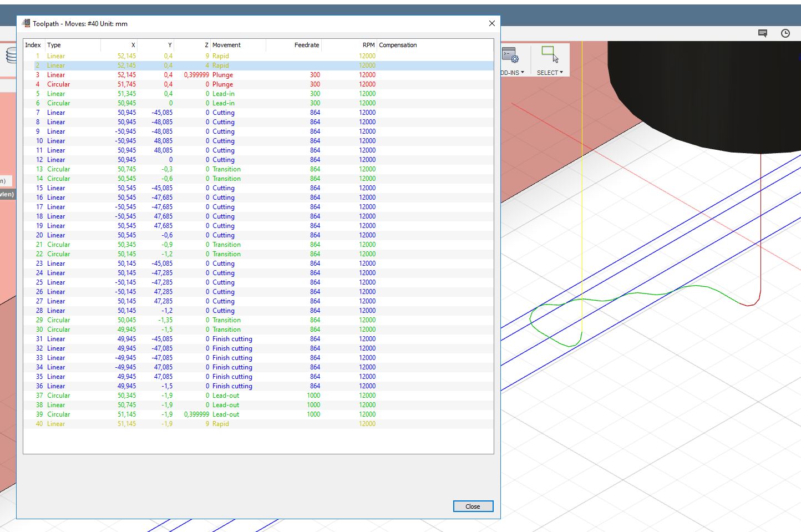Click the SELECT tool icon

549,54
